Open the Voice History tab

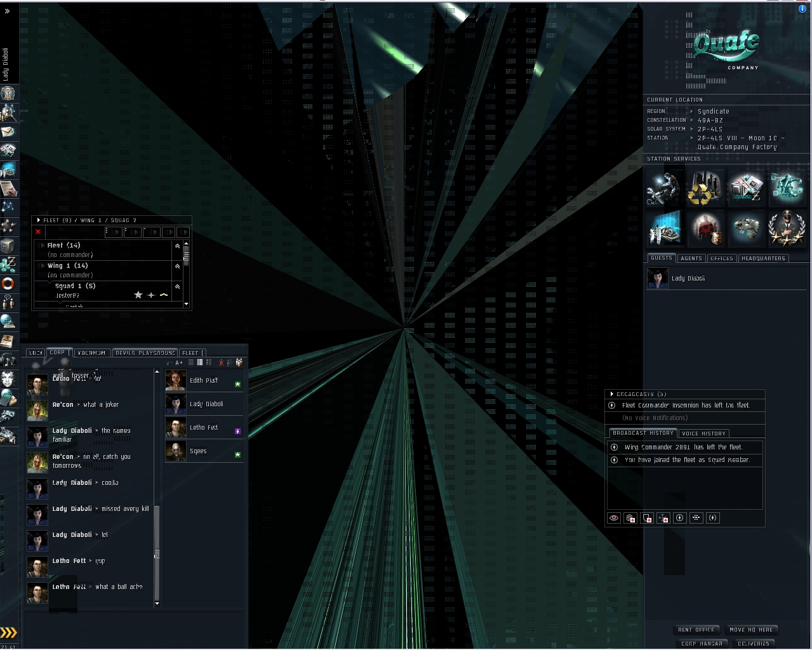703,434
